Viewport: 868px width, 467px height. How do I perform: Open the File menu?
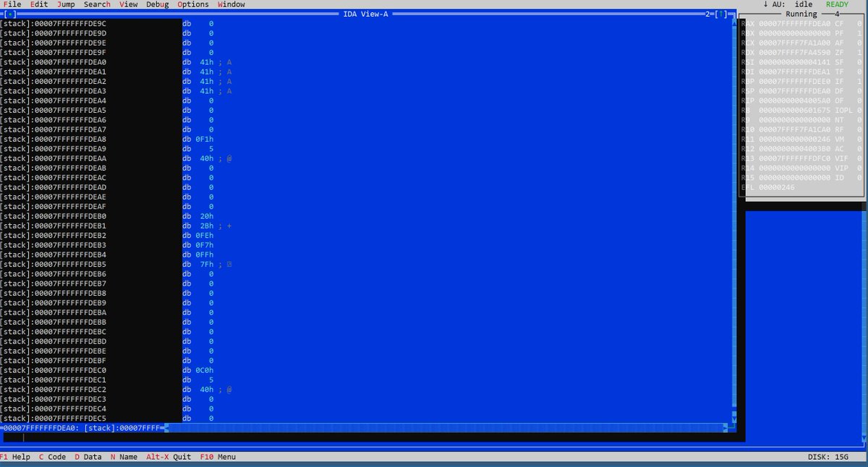click(12, 4)
